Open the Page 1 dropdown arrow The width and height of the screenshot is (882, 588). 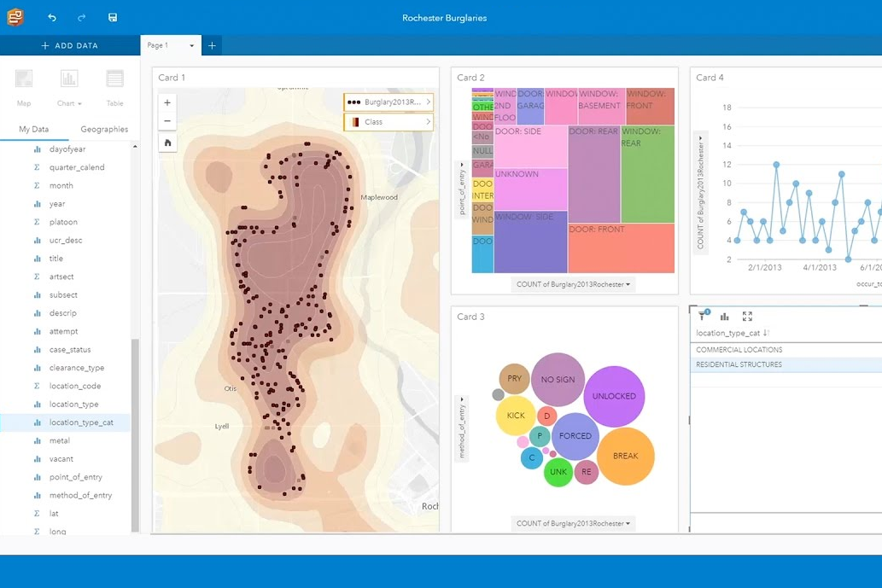pos(192,45)
